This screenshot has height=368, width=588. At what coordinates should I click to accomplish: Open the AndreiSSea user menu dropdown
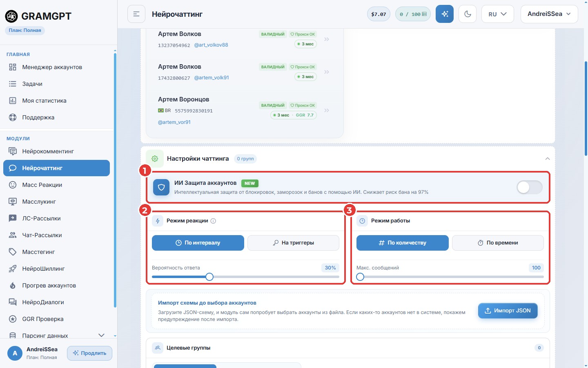pos(549,14)
